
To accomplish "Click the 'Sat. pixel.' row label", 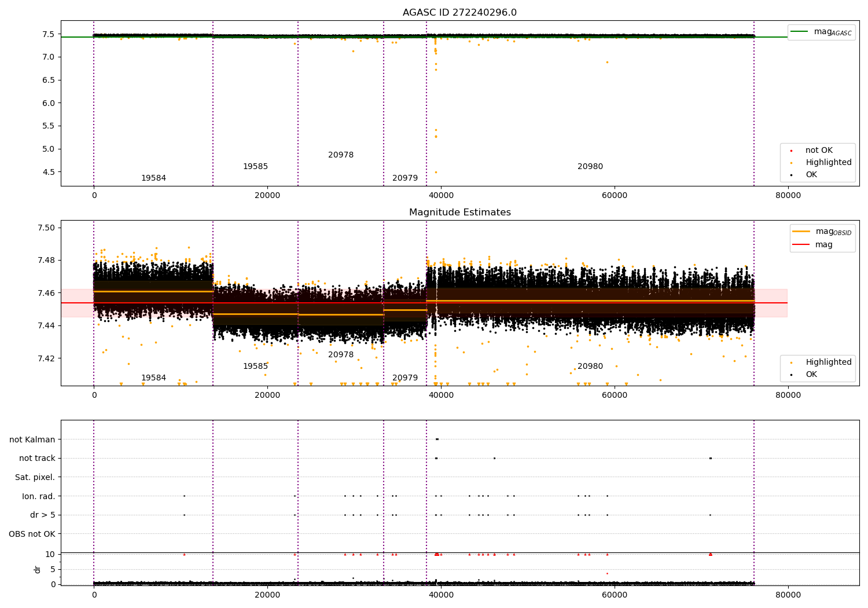I will coord(35,477).
